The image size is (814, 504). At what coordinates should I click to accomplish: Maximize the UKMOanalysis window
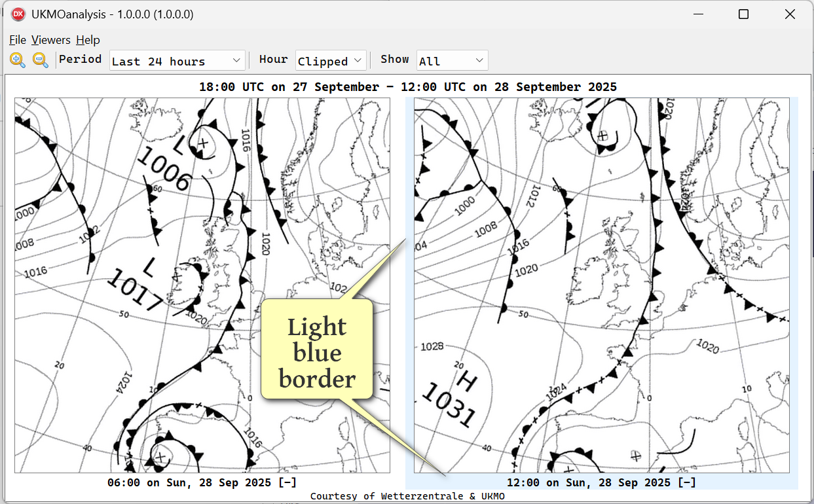(x=743, y=14)
